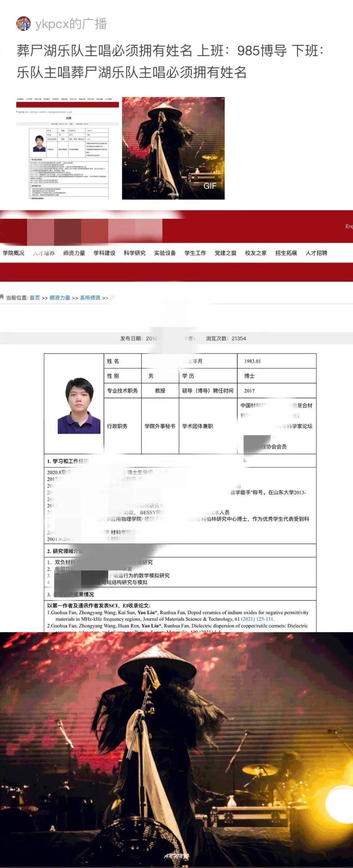Viewport: 353px width, 868px height.
Task: Open the 科学研究 navigation menu
Action: click(x=135, y=253)
